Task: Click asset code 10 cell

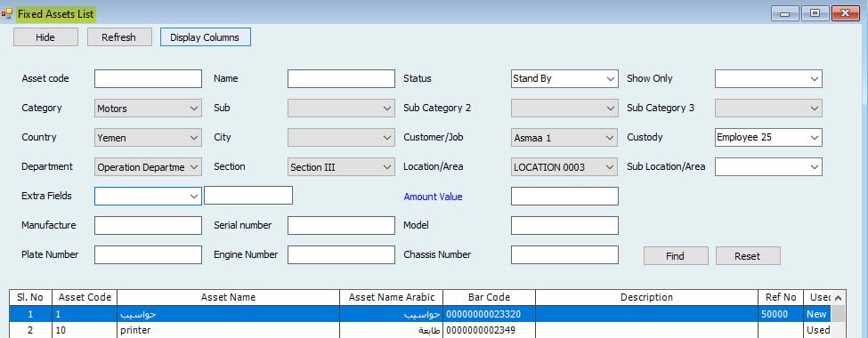Action: point(85,330)
